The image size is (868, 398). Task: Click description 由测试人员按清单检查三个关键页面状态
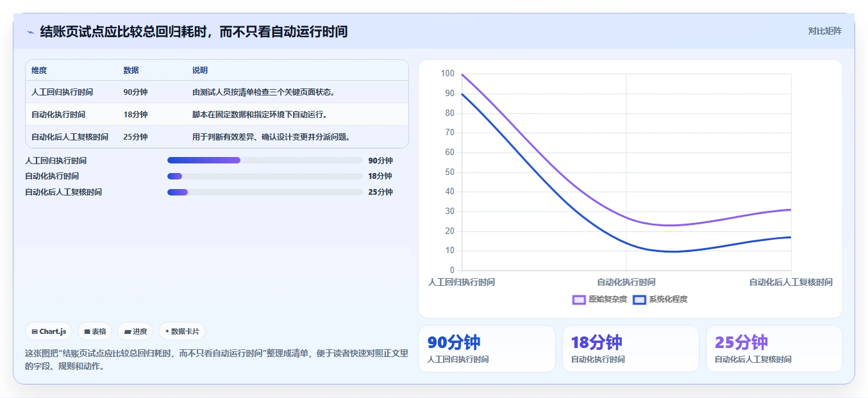pyautogui.click(x=263, y=92)
